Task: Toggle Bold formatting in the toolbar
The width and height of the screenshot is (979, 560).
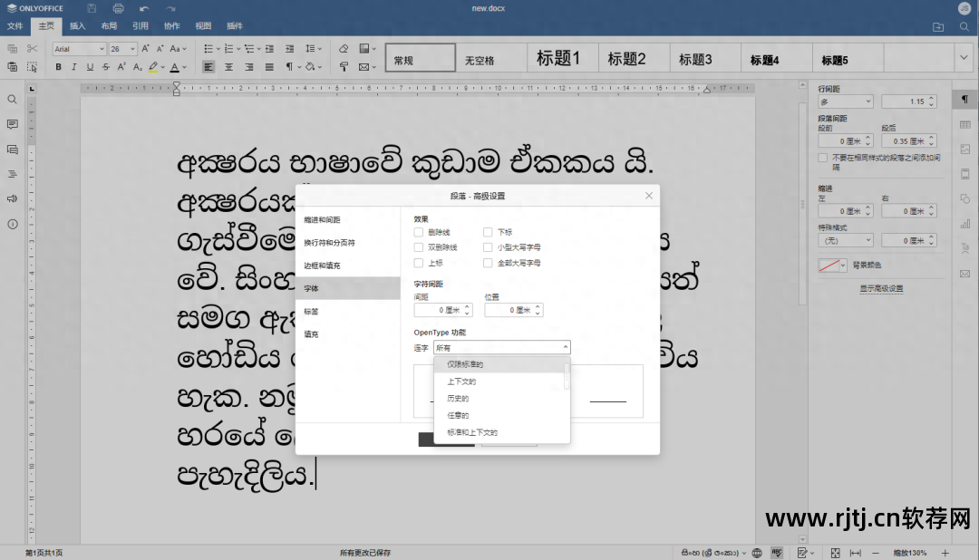Action: [x=58, y=67]
